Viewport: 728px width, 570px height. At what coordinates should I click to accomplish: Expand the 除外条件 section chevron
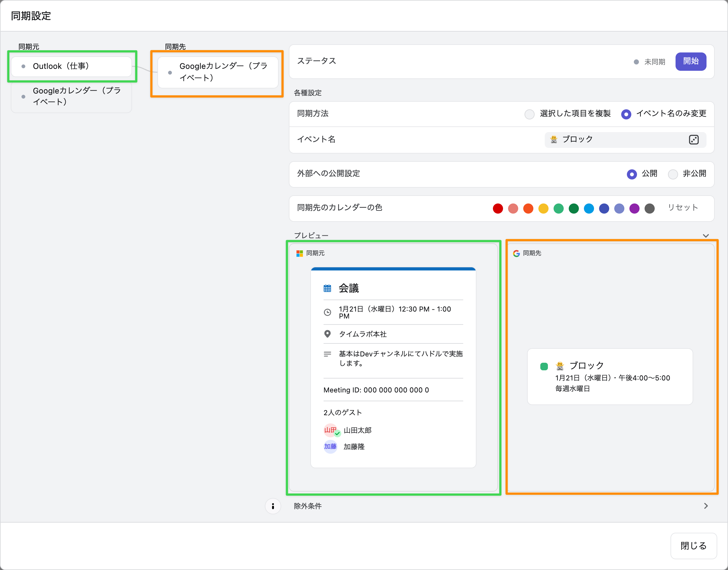click(706, 506)
